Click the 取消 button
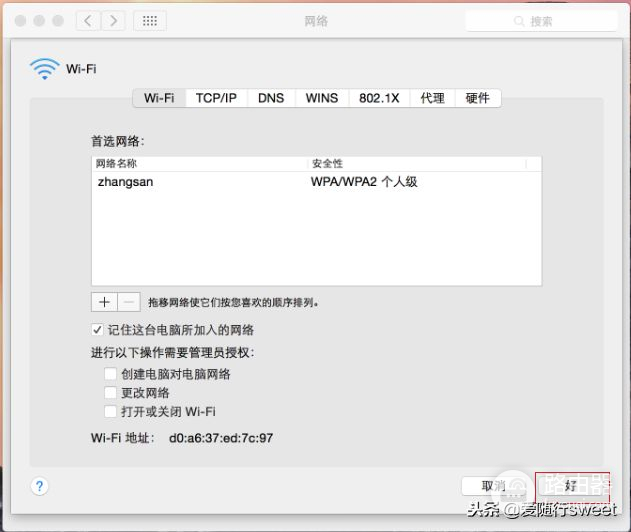 (x=494, y=486)
